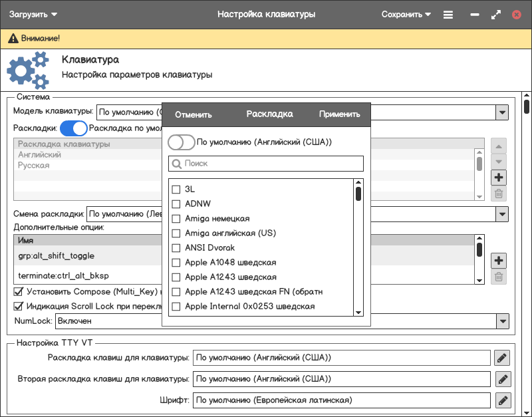Uncheck the Compose (Multi_Key) checkbox
The image size is (532, 417).
19,291
